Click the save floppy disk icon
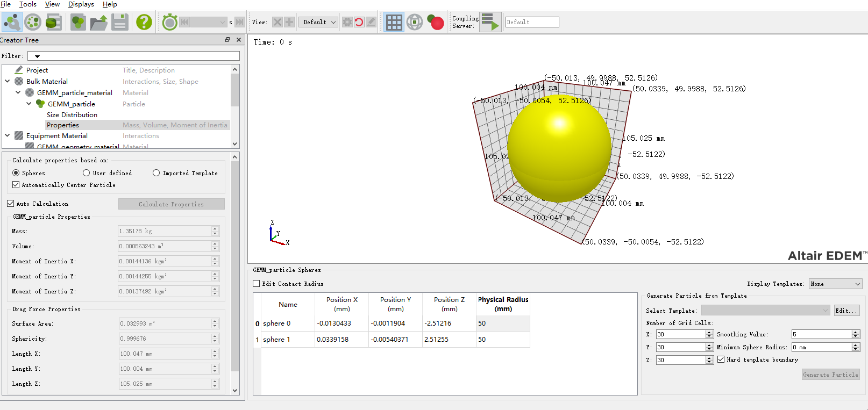Viewport: 868px width, 410px height. 120,22
